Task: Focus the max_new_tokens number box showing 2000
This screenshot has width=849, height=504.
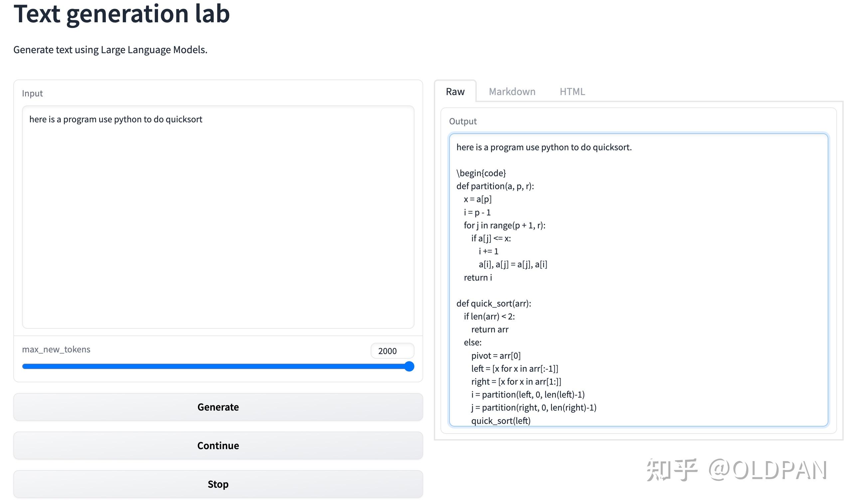Action: point(392,351)
